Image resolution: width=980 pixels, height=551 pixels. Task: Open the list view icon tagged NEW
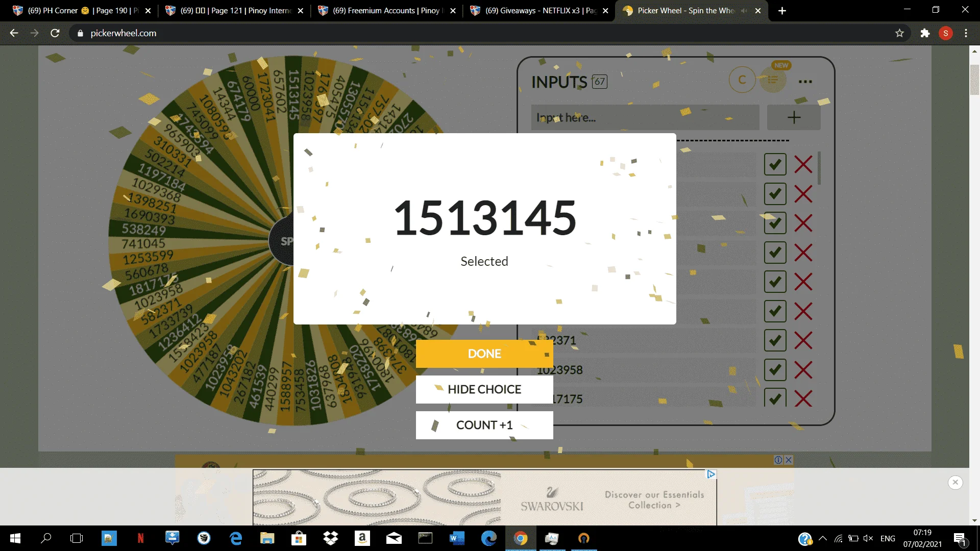coord(773,80)
